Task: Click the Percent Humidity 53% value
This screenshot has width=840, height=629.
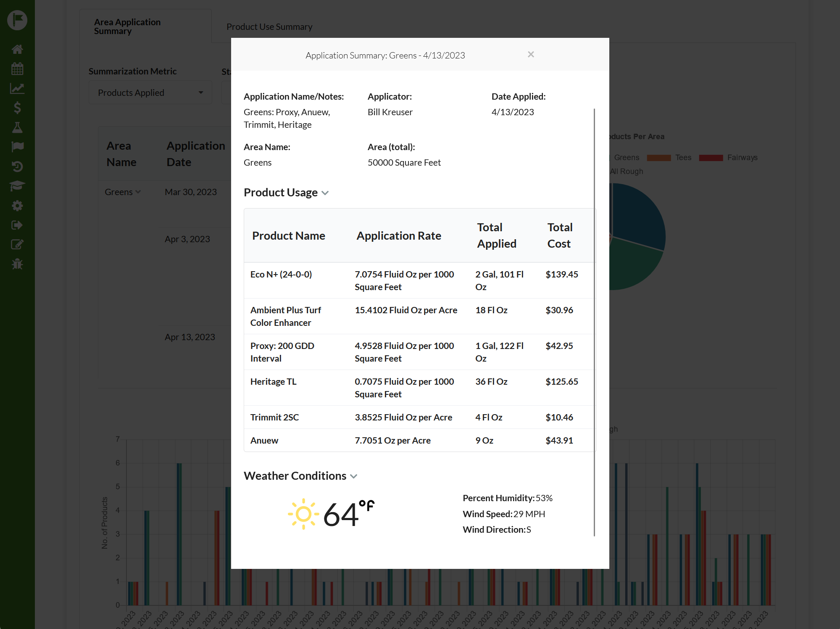Action: point(544,498)
